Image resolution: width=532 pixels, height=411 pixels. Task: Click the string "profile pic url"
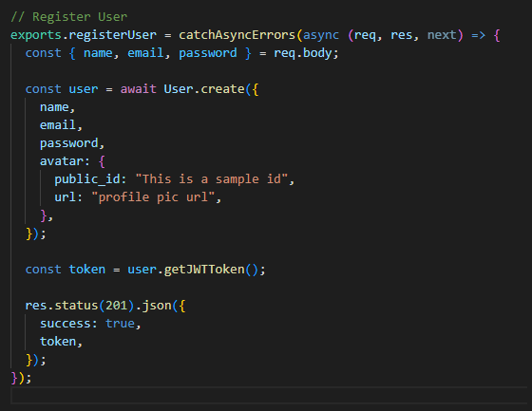tap(153, 197)
